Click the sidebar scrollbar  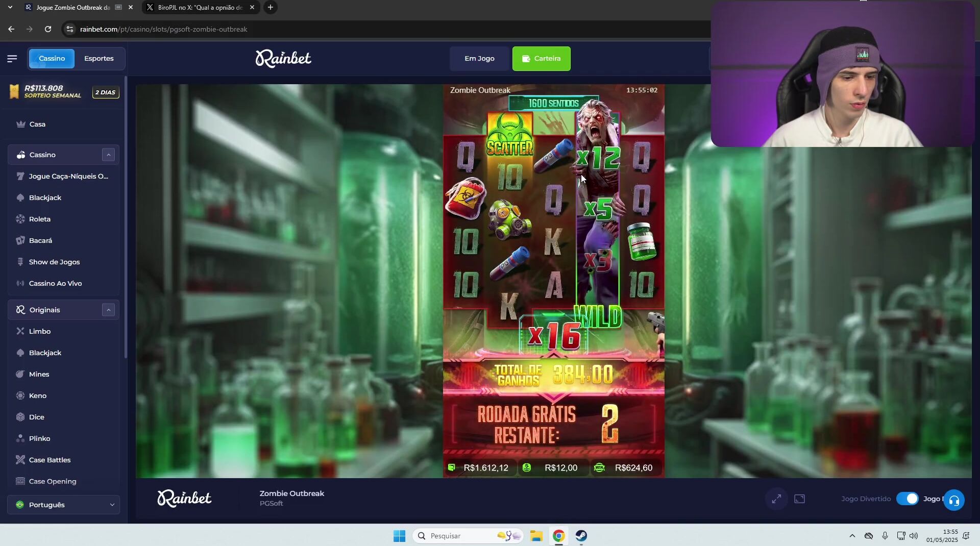(x=126, y=218)
